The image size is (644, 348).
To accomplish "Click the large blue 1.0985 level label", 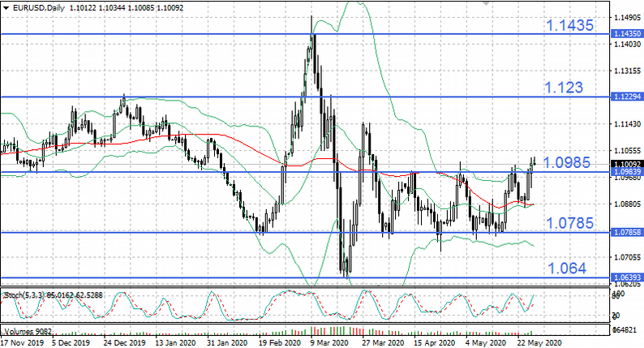I will pyautogui.click(x=567, y=163).
